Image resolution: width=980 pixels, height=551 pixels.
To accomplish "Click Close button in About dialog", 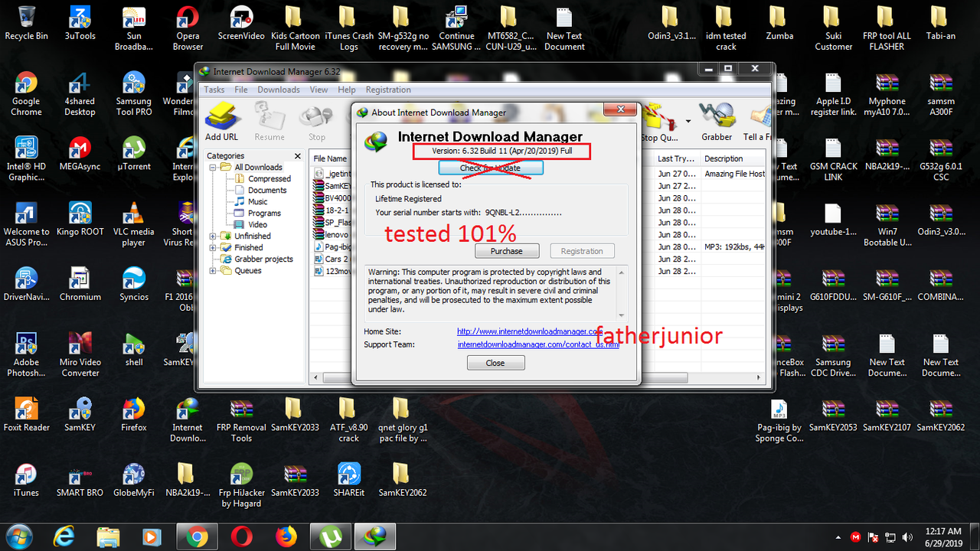I will (495, 363).
